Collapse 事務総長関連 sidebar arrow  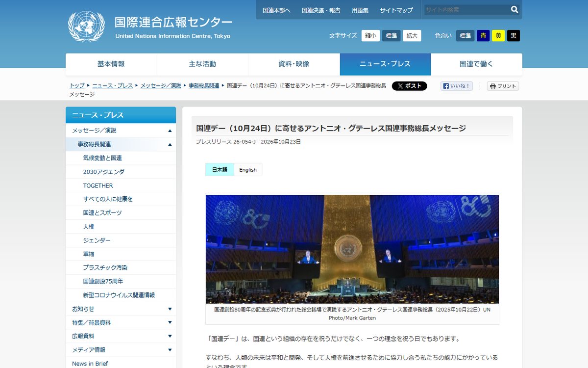coord(170,144)
